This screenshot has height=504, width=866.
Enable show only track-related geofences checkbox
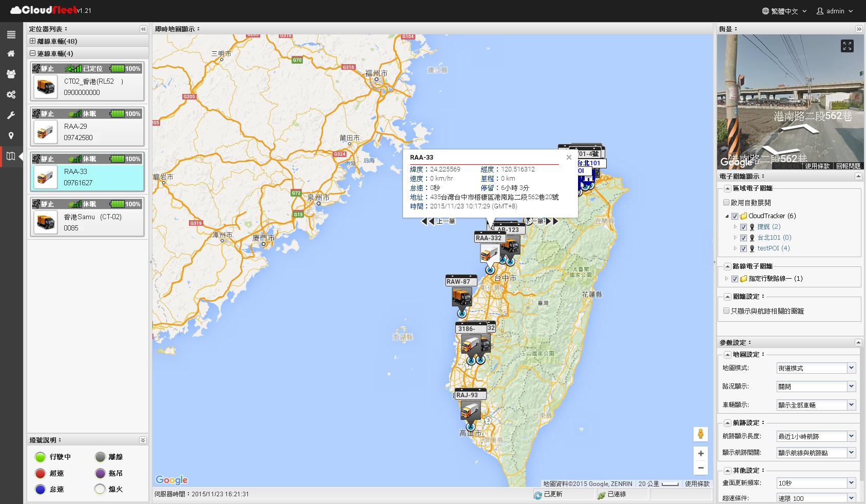pos(726,311)
